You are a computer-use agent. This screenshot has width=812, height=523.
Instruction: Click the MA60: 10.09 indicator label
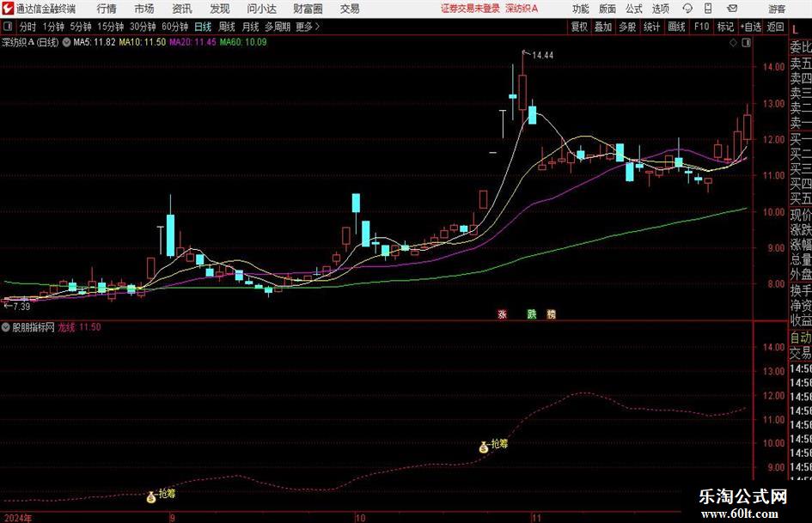243,42
